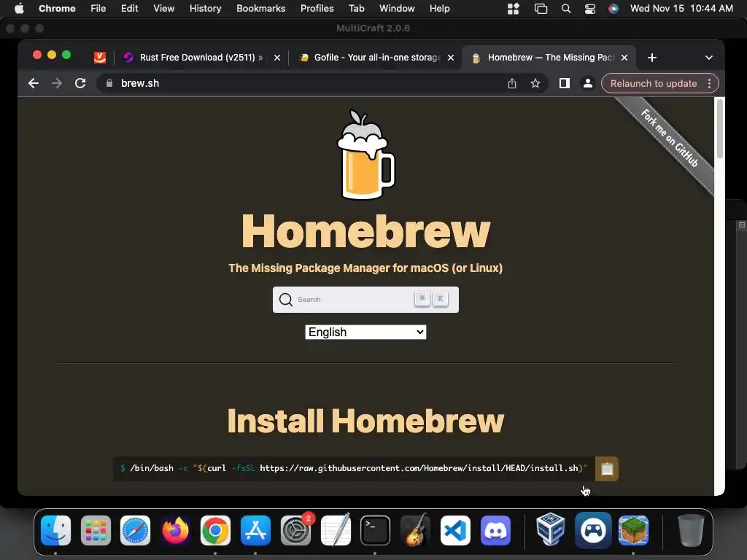Open the pinned orange tab
The image size is (747, 560).
pos(99,58)
